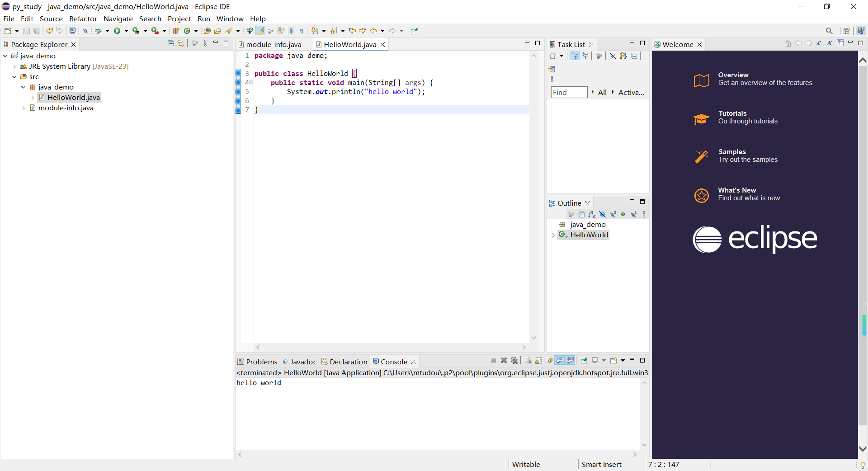The height and width of the screenshot is (471, 868).
Task: Expand JRE System Library node
Action: [14, 66]
